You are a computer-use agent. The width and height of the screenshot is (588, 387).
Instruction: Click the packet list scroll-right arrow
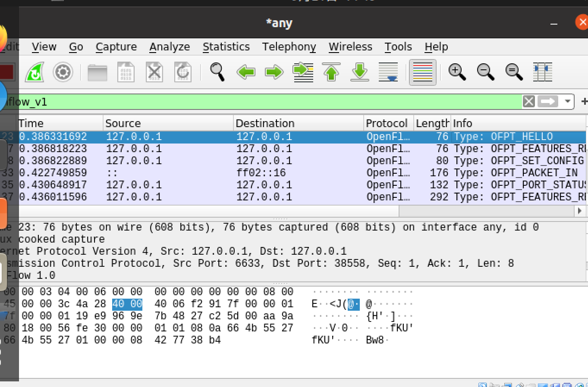[579, 211]
